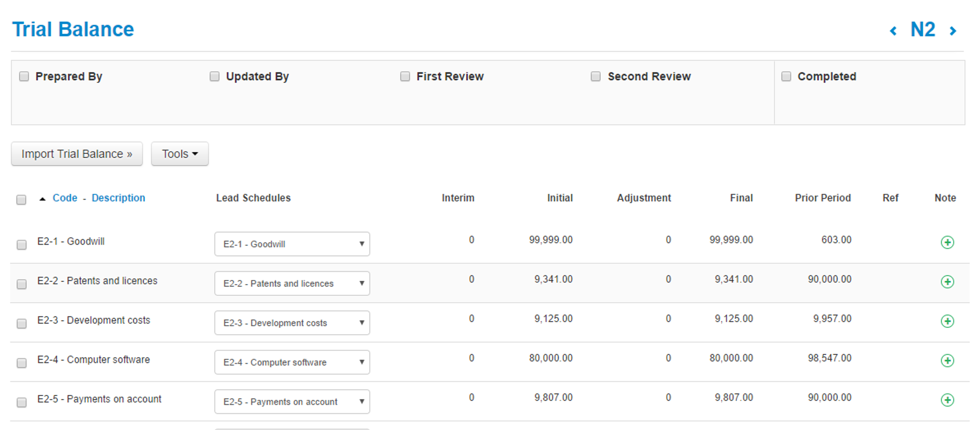Click Development costs initial value 9,125.00

pyautogui.click(x=553, y=319)
